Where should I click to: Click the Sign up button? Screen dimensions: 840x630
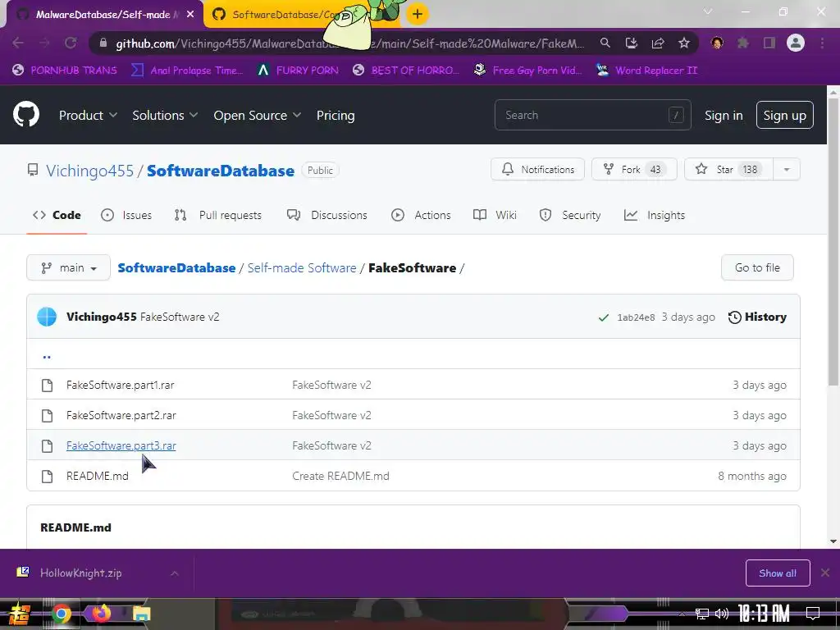[785, 115]
